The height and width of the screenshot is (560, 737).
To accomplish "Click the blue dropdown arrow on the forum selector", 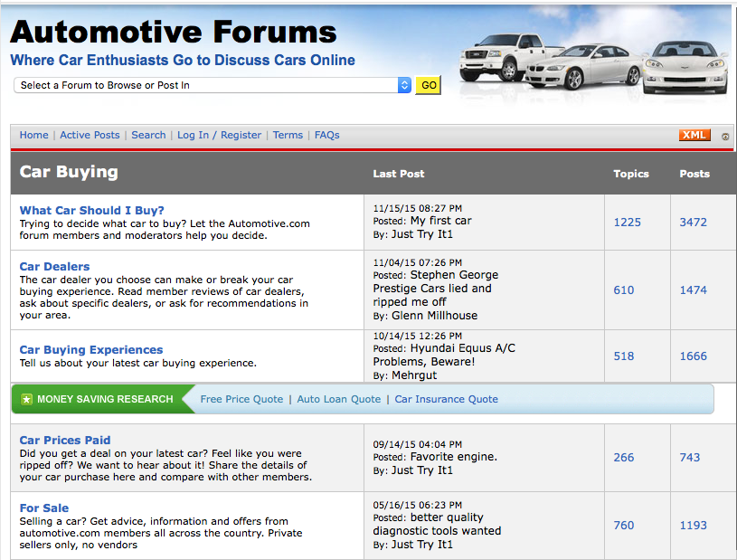I will [x=403, y=85].
